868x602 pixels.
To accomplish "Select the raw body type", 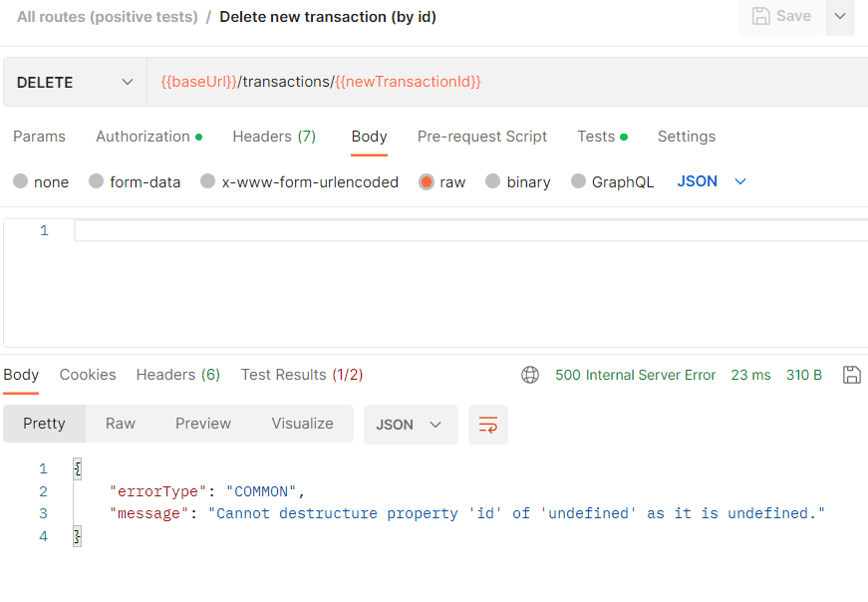I will [441, 181].
